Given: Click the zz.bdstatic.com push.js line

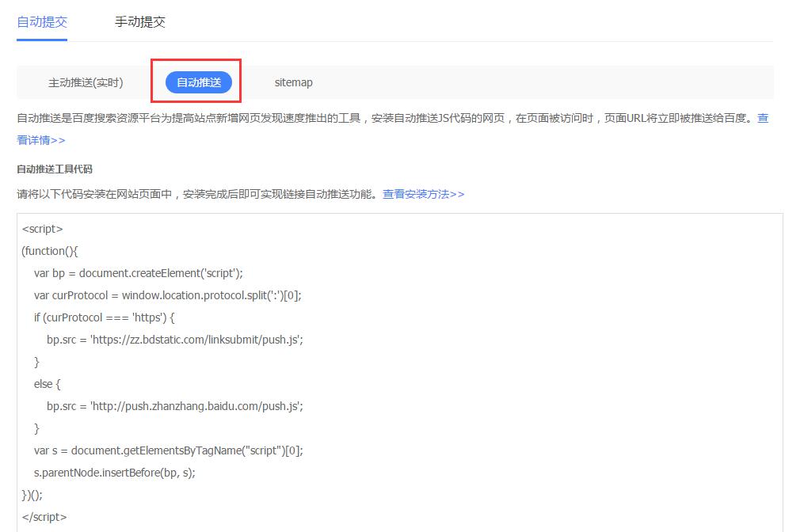Looking at the screenshot, I should (175, 340).
